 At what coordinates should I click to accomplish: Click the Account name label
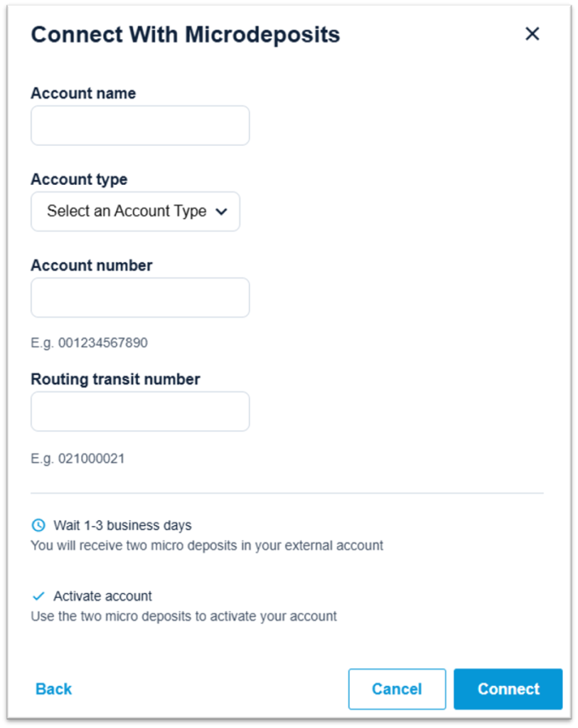pos(84,93)
